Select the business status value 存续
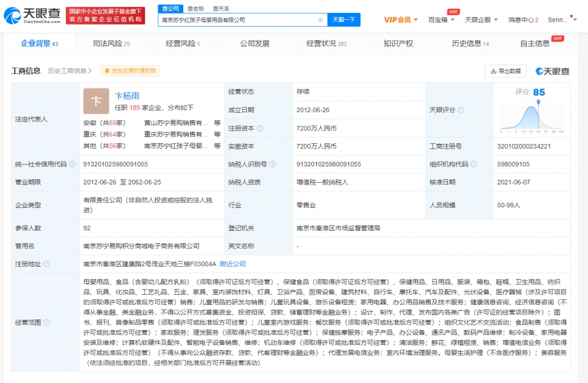The width and height of the screenshot is (588, 383). point(303,92)
